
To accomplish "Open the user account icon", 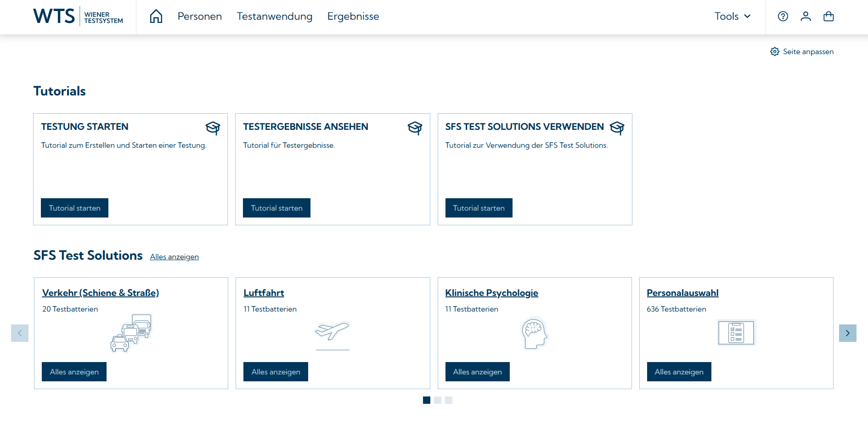I will (806, 17).
